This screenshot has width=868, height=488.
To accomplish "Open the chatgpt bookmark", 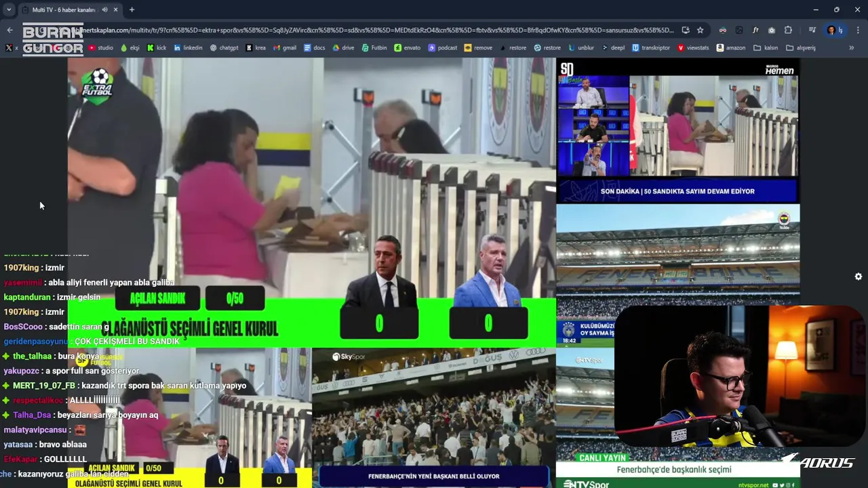I will point(224,48).
